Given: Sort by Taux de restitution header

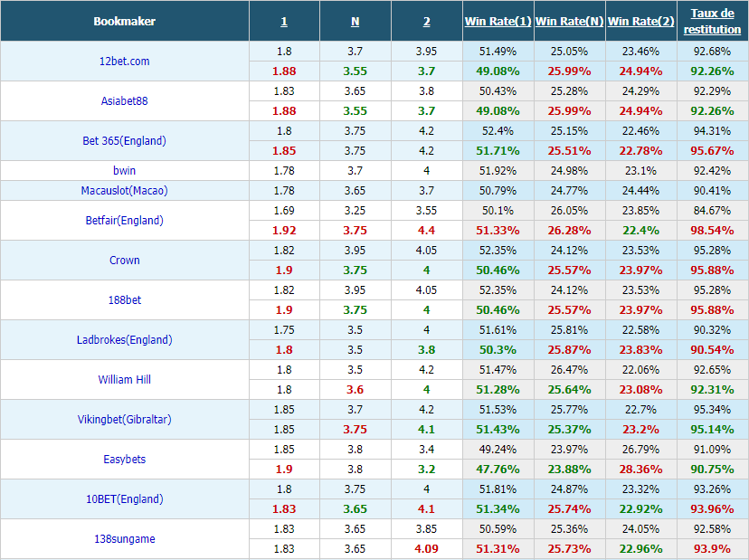Looking at the screenshot, I should coord(712,21).
